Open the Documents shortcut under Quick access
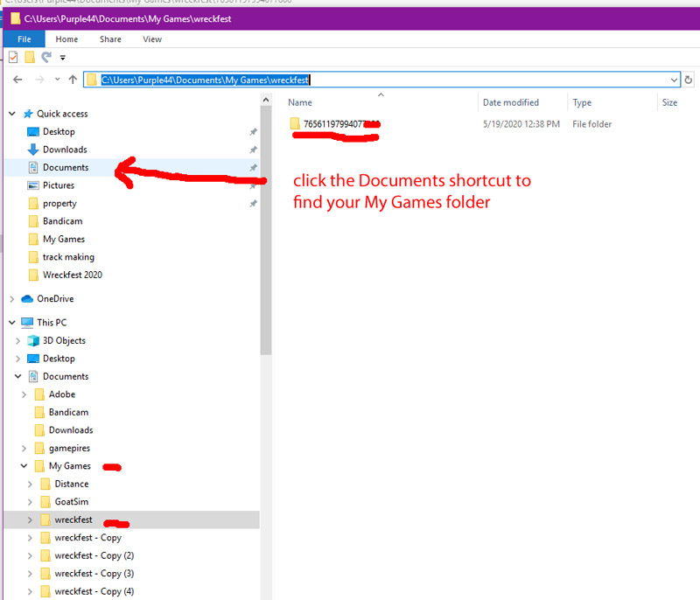Image resolution: width=700 pixels, height=600 pixels. click(66, 167)
